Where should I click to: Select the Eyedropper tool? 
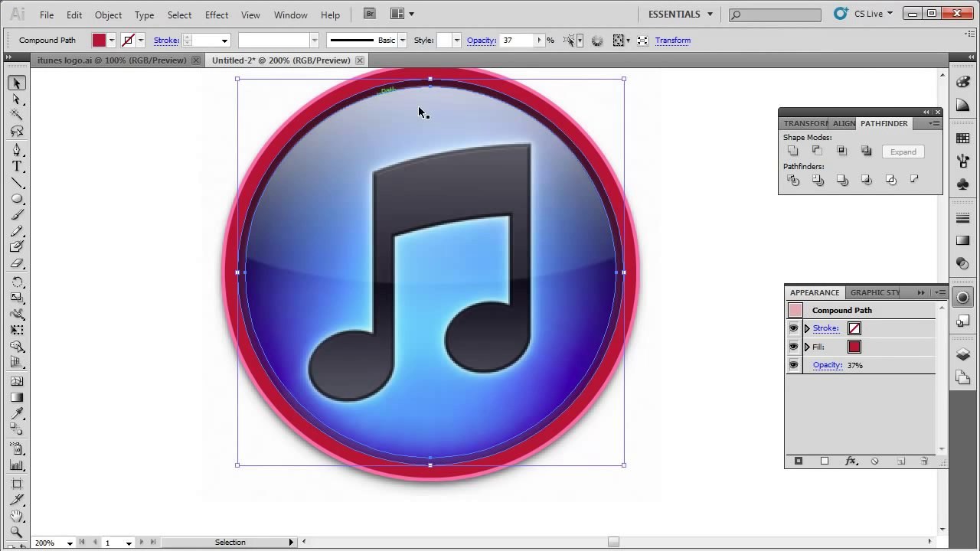(x=17, y=413)
